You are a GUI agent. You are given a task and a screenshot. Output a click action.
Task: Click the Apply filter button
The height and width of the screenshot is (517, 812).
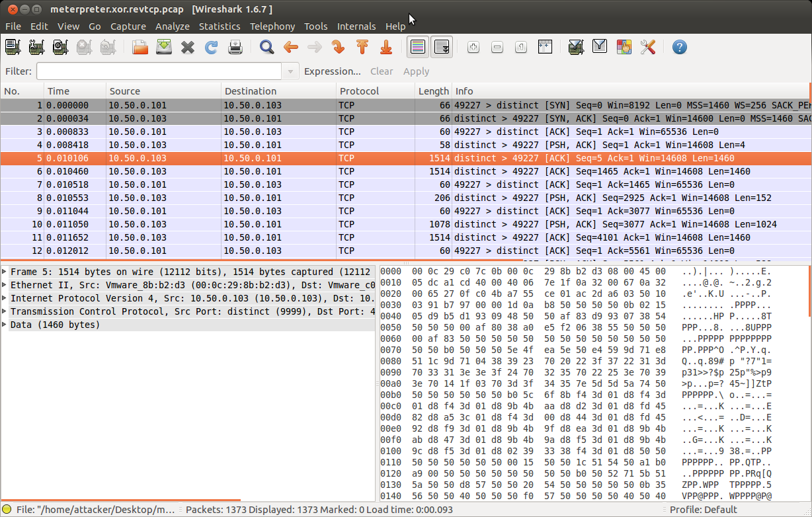point(416,71)
